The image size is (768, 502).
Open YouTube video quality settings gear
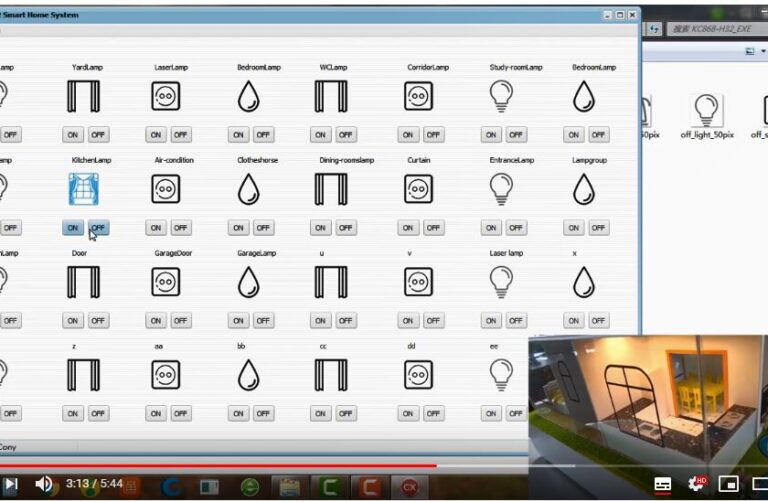pyautogui.click(x=694, y=484)
